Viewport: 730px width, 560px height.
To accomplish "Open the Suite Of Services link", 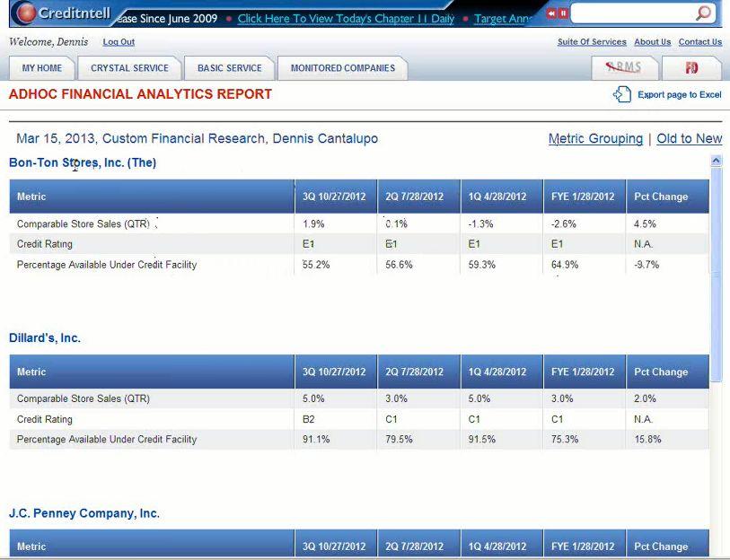I will pyautogui.click(x=592, y=42).
